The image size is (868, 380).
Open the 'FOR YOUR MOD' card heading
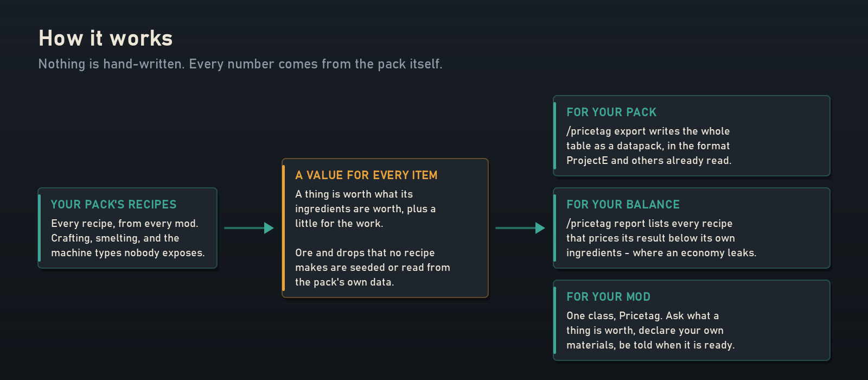tap(609, 297)
